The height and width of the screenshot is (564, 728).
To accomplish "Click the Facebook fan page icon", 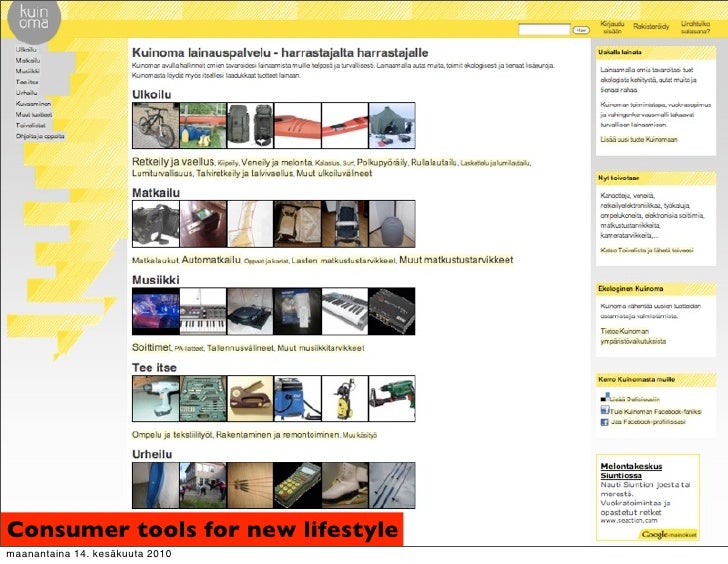I will (x=604, y=410).
